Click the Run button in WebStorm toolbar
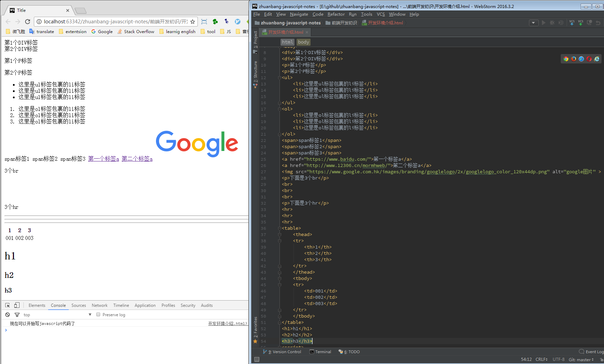This screenshot has height=364, width=604. pyautogui.click(x=544, y=23)
